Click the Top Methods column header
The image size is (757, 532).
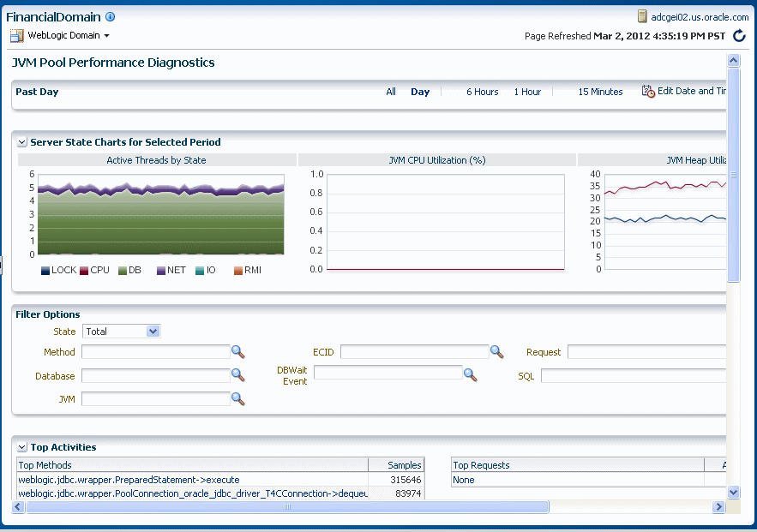click(193, 465)
